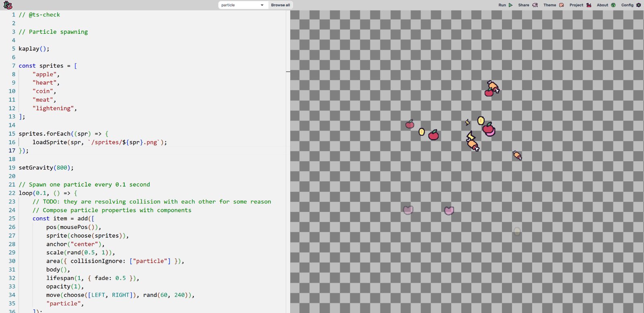Click the 'Spawn one particle every 0.1 second' comment
Viewport: 644px width, 313px height.
84,184
